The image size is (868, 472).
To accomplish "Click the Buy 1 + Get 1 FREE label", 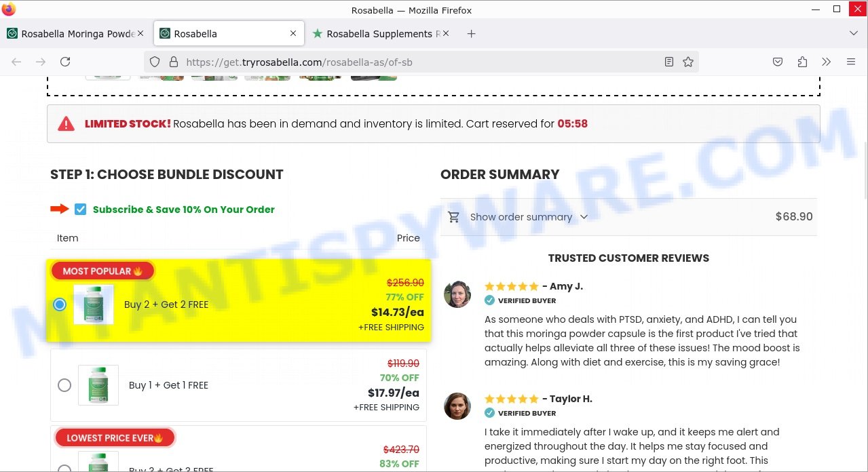I will pos(168,385).
